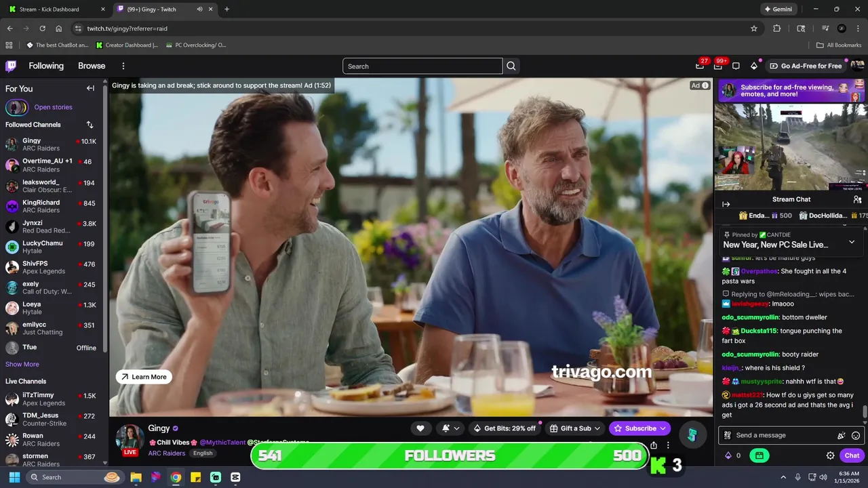This screenshot has width=868, height=488.
Task: Open The best ChatBot bookmark
Action: click(x=58, y=45)
